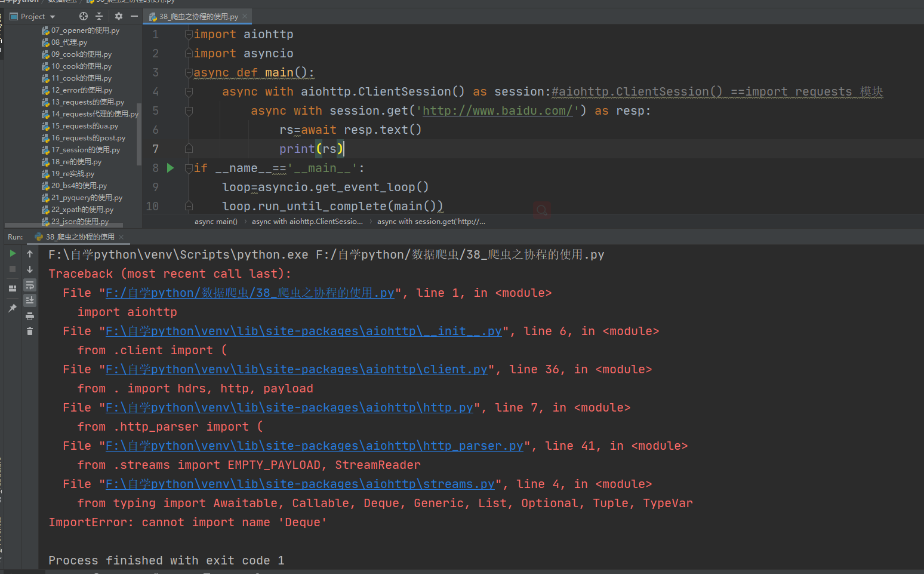
Task: Pin the Run tab with pin icon
Action: click(x=13, y=308)
